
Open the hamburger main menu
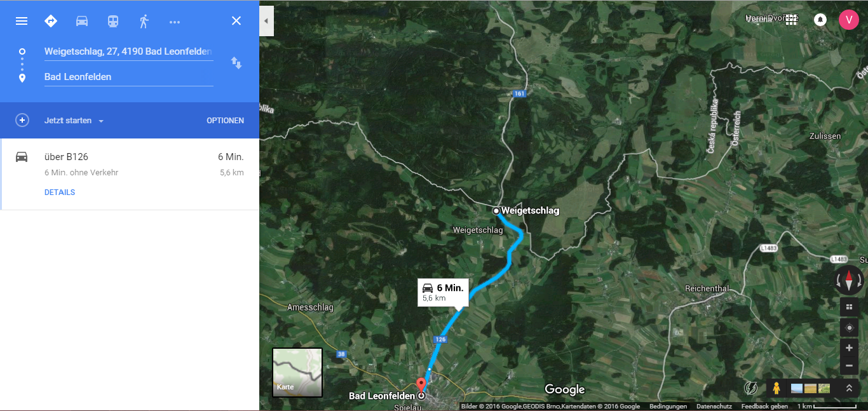(x=22, y=21)
